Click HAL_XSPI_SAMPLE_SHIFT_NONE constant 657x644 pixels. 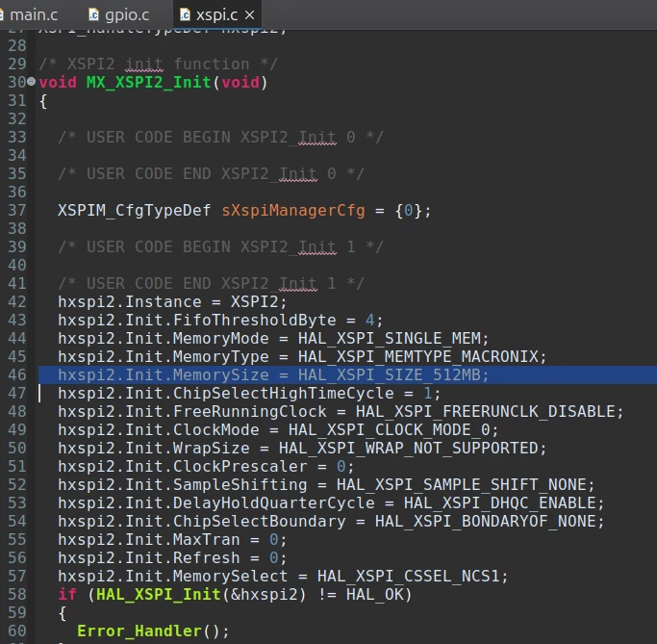(462, 484)
